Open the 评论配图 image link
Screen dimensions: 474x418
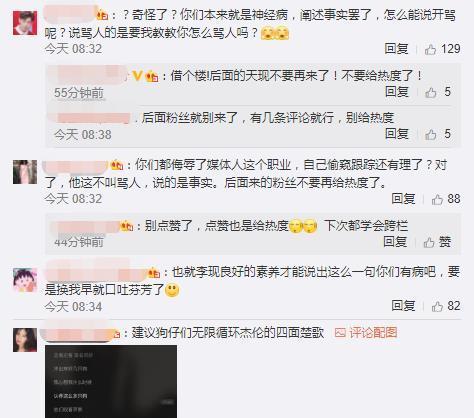pos(366,333)
